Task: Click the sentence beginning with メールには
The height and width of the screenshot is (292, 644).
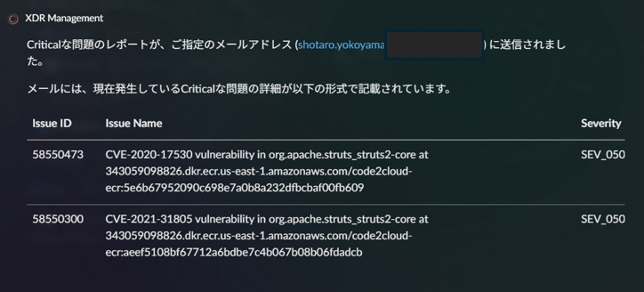Action: tap(239, 89)
